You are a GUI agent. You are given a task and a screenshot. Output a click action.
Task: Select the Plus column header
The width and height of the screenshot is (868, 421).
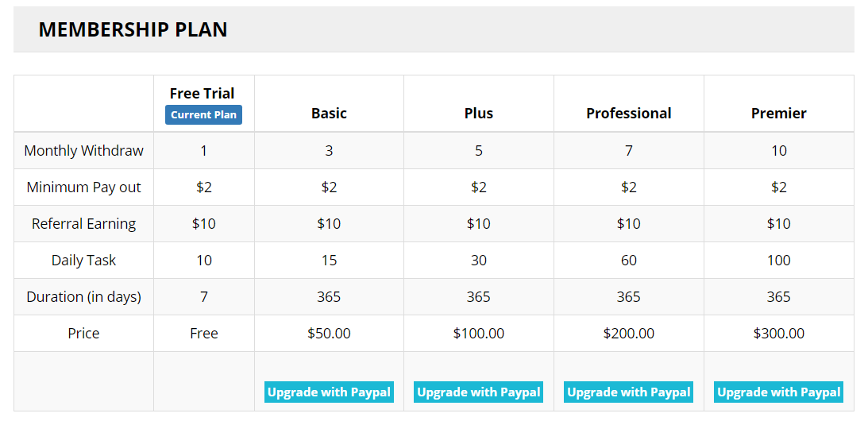479,113
